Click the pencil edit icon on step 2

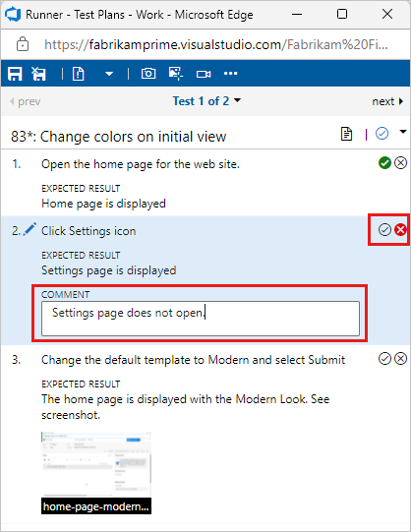29,229
